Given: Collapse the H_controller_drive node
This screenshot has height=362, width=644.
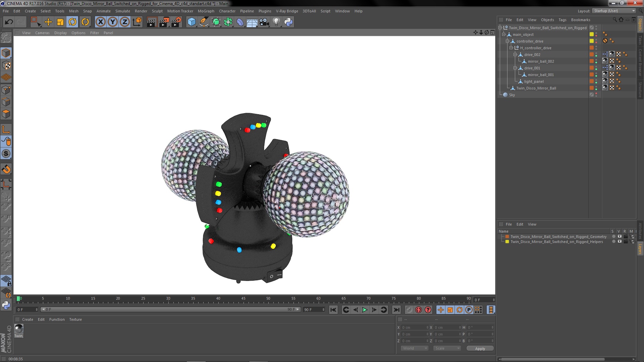Looking at the screenshot, I should (x=511, y=48).
